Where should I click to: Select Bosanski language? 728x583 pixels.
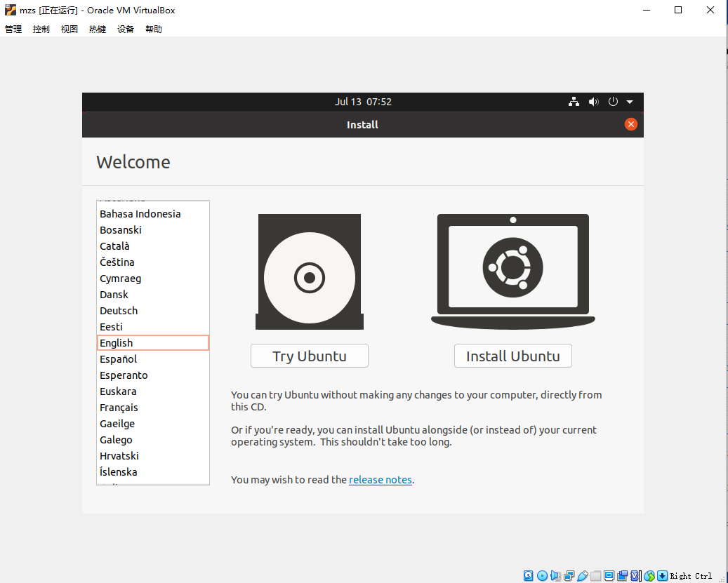153,230
